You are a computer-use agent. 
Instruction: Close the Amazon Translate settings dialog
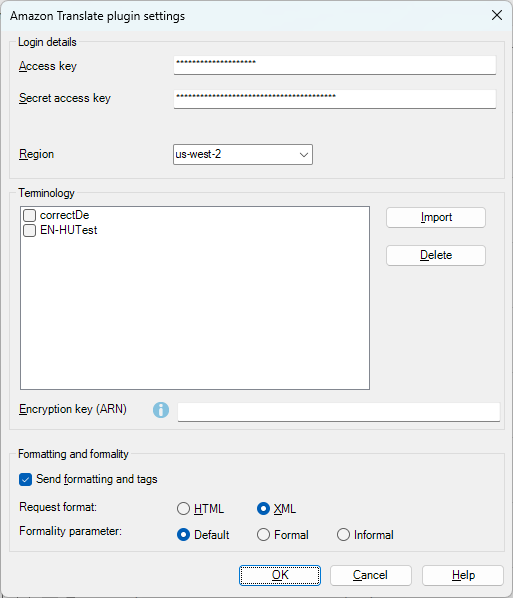[x=497, y=15]
